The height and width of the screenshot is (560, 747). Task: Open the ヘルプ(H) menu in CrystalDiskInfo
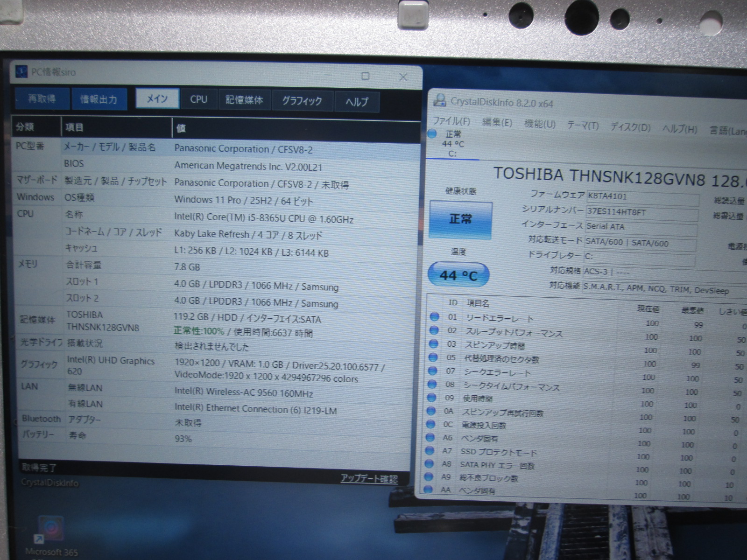(x=680, y=129)
